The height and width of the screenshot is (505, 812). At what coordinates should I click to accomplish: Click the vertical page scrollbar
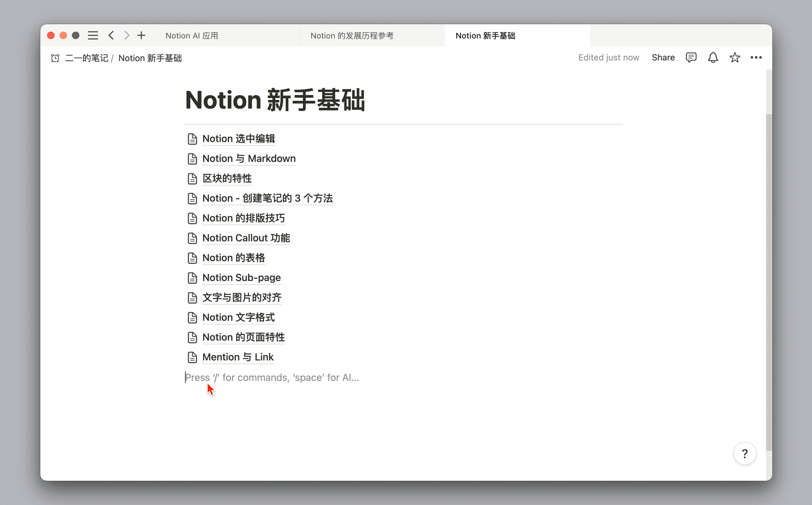coord(769,282)
